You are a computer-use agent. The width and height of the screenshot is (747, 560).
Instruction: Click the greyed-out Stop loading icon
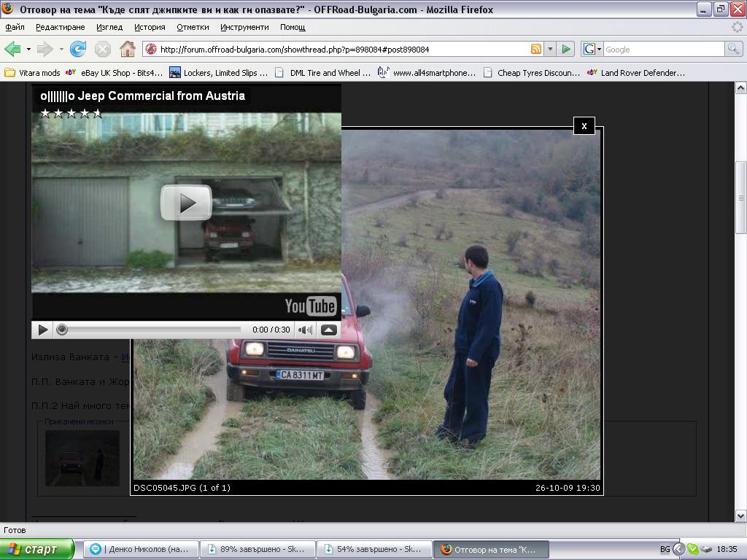pos(102,49)
